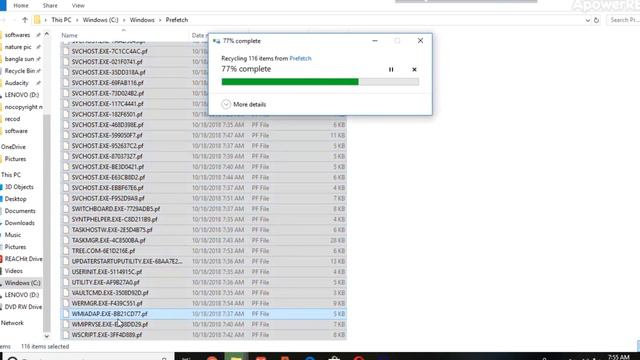
Task: Select file SVCHOST.EXE-117C4441.pf
Action: (x=107, y=104)
